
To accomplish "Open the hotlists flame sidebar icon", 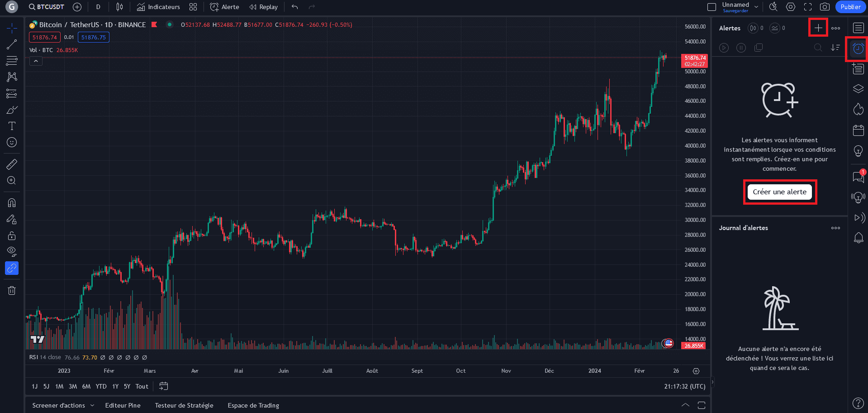I will click(x=858, y=109).
